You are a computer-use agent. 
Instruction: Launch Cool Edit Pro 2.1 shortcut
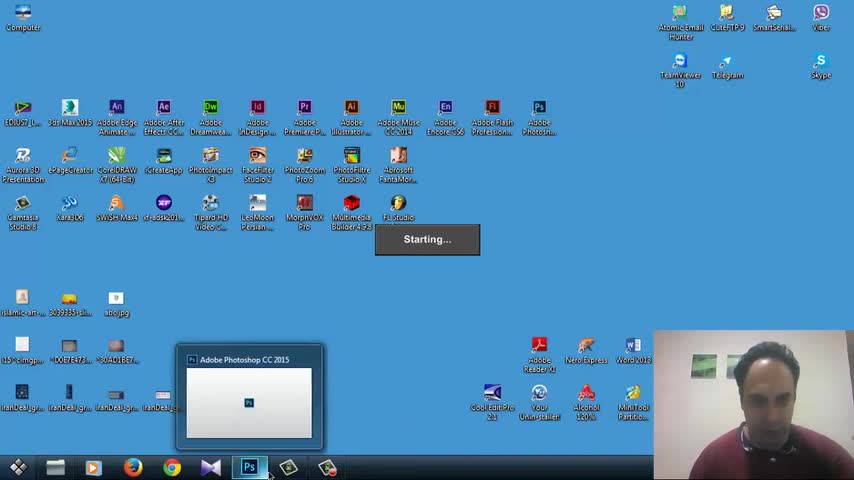492,402
